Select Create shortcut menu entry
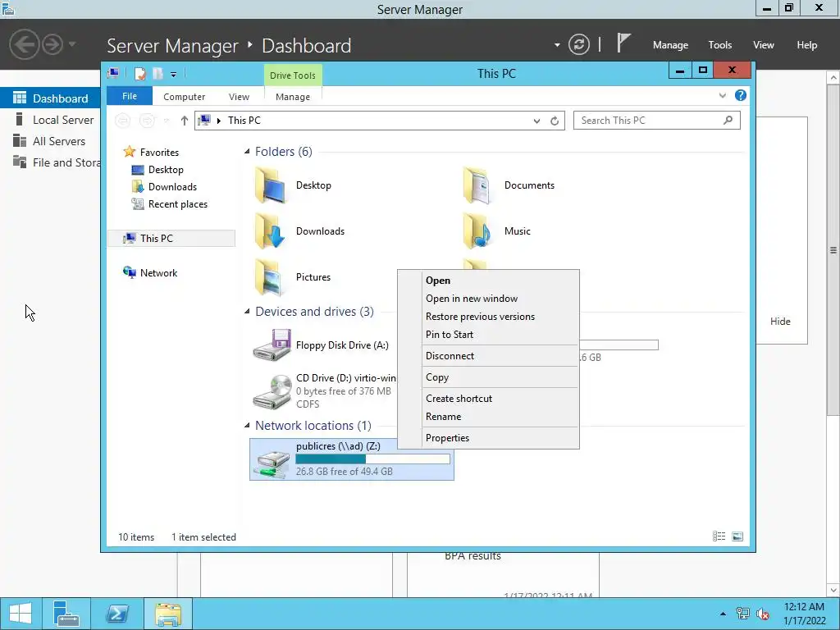840x630 pixels. tap(459, 399)
